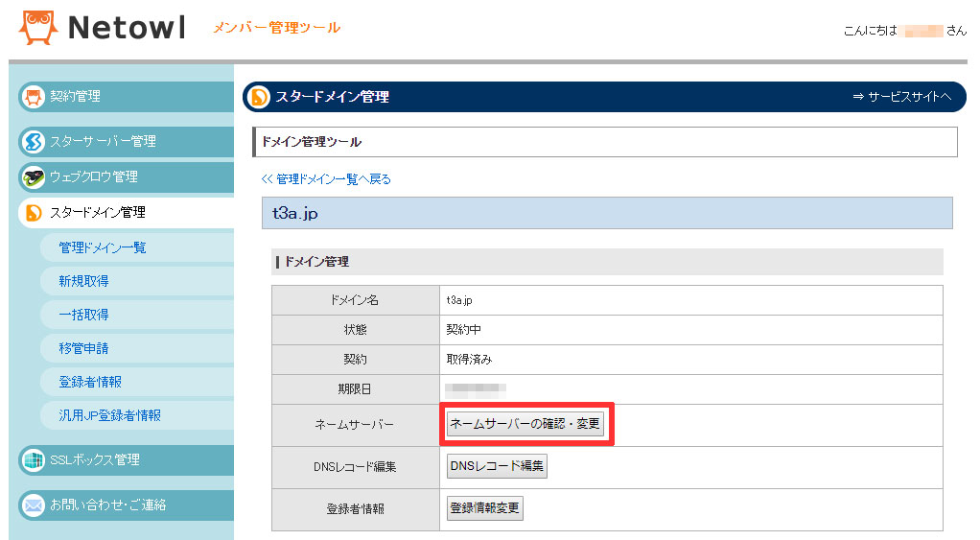Click the 取得済み value
Image resolution: width=980 pixels, height=540 pixels.
coord(469,360)
